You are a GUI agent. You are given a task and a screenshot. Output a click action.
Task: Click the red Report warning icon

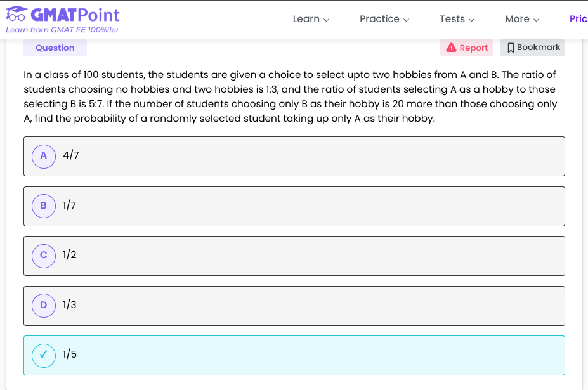tap(451, 48)
